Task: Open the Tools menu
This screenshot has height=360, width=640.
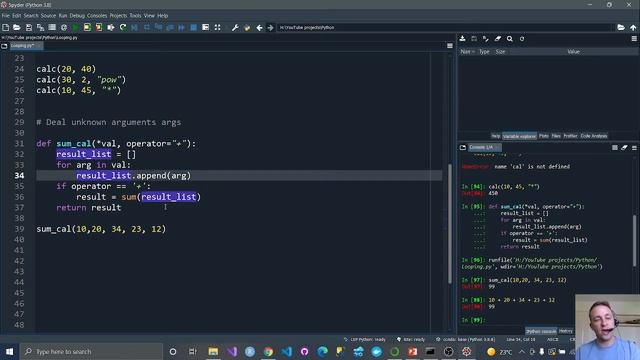Action: click(135, 16)
